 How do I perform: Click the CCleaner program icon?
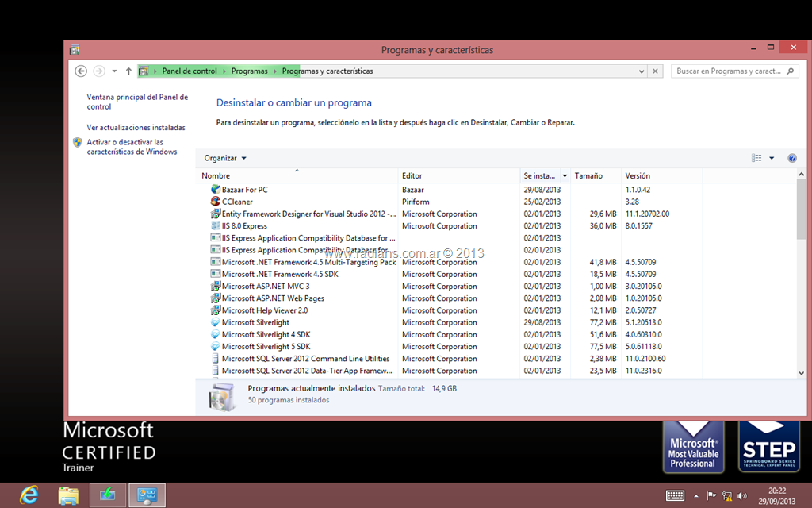[x=215, y=202]
